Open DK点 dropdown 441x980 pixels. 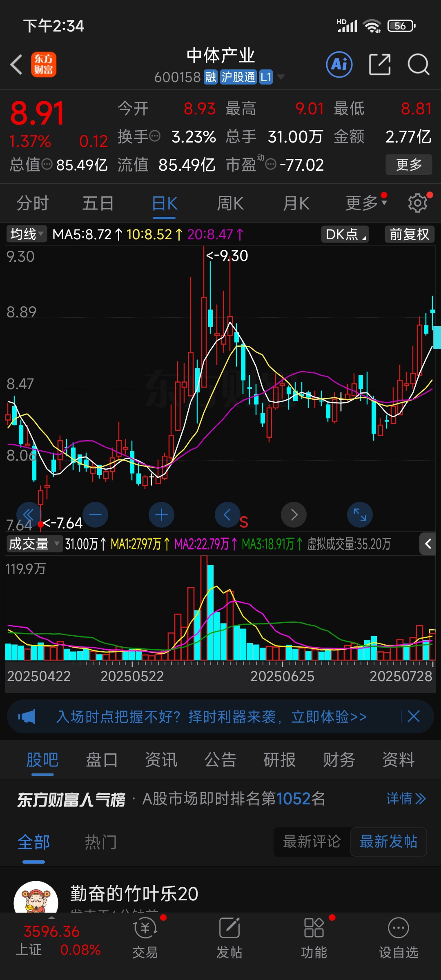tap(345, 234)
